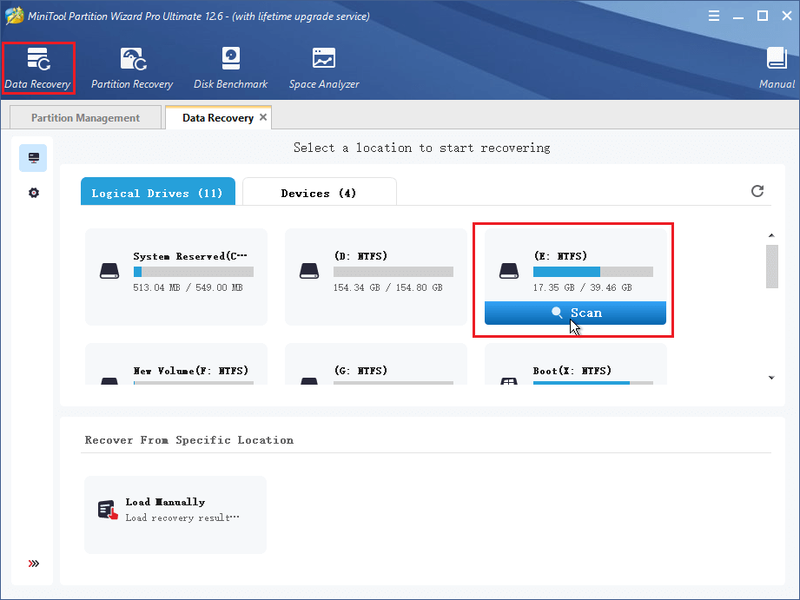Select the System Reserved drive card
The image size is (800, 600).
coord(176,277)
